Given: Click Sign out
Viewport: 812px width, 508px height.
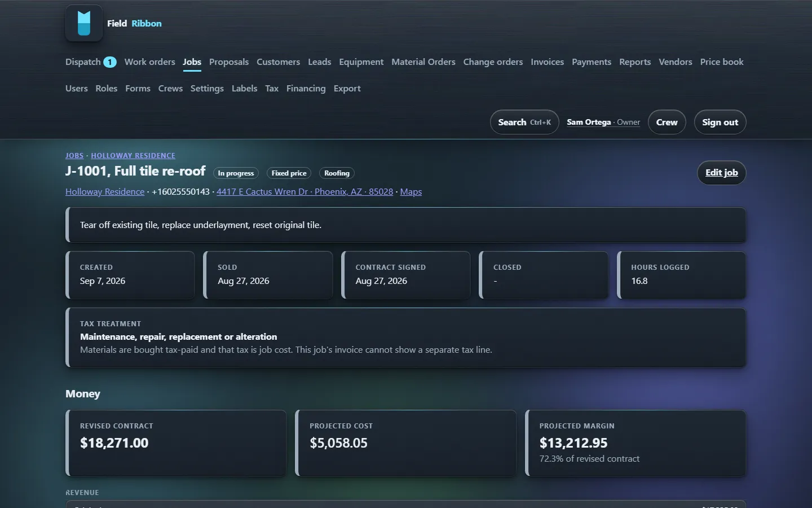Looking at the screenshot, I should click(720, 122).
